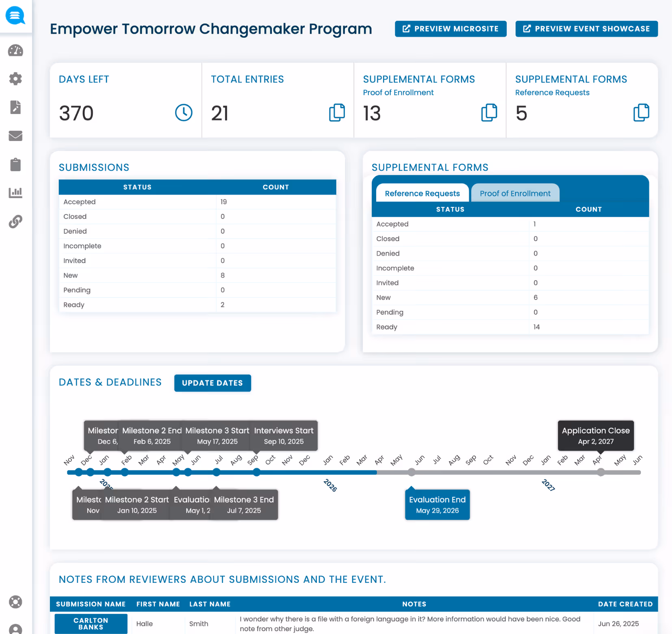Screen dimensions: 672x634
Task: Select the Evaluation End marker on the timeline
Action: (x=437, y=505)
